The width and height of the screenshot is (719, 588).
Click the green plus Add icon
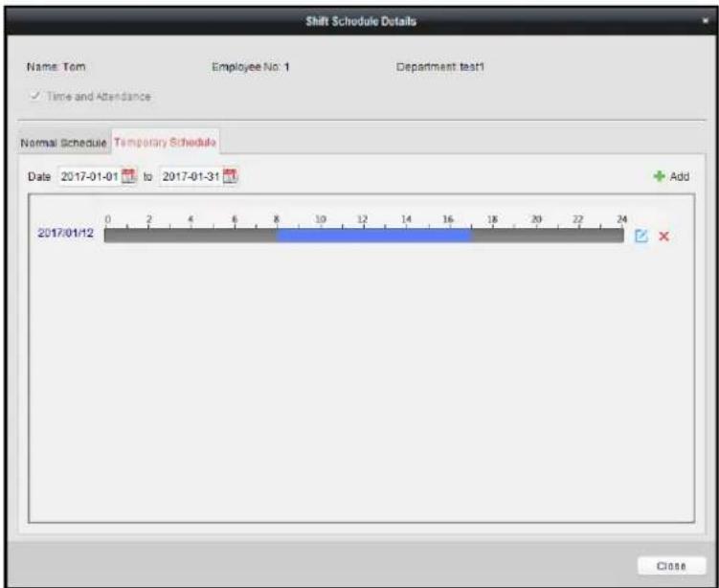tap(659, 176)
